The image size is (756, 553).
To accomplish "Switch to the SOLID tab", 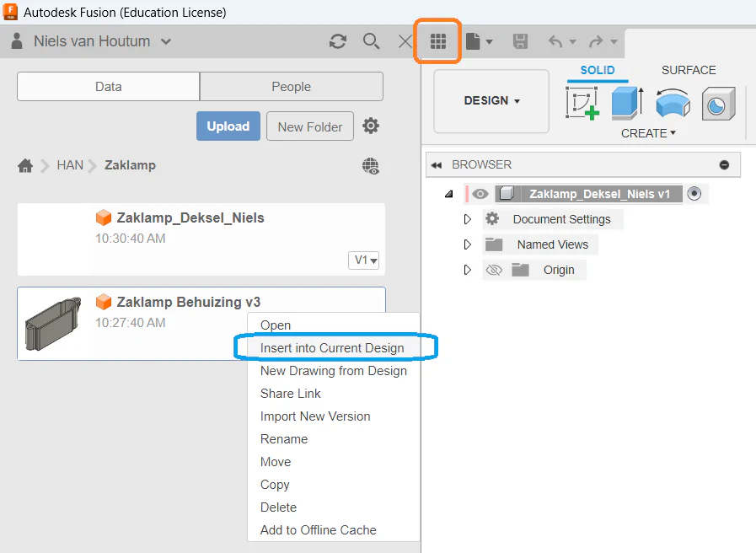I will (x=598, y=71).
